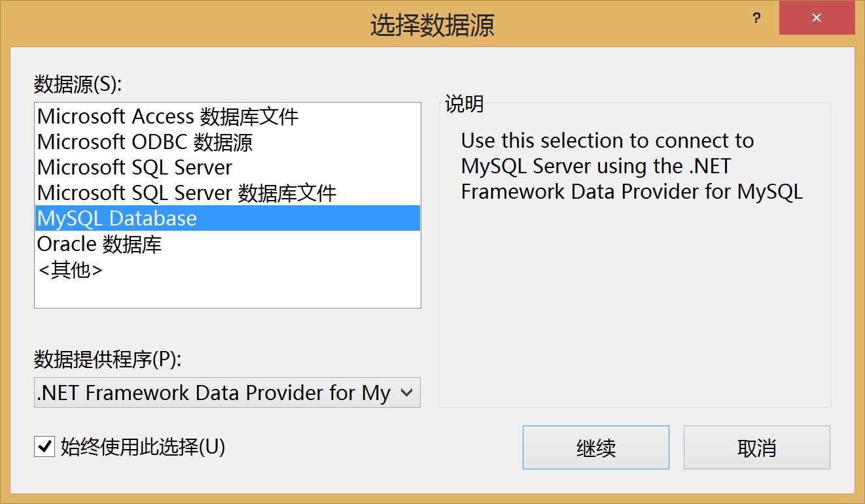The image size is (865, 504).
Task: Click the highlighted MySQL Database entry
Action: pos(116,218)
